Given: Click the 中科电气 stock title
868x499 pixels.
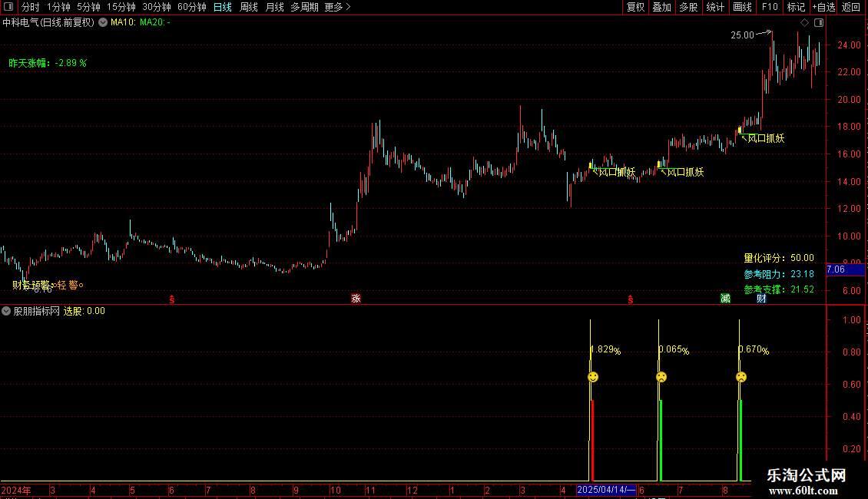Looking at the screenshot, I should click(48, 23).
